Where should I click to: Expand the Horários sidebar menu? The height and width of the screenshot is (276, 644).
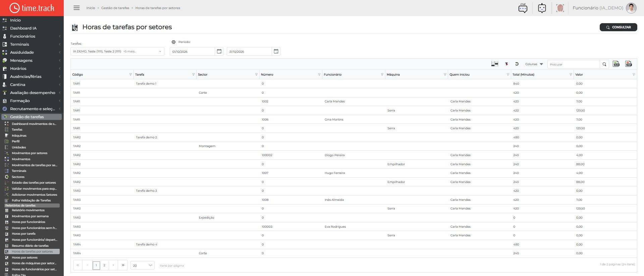pos(32,68)
